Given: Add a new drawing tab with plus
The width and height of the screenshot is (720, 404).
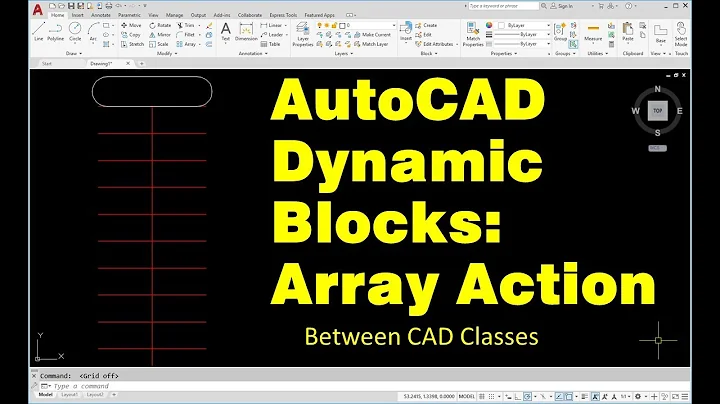Looking at the screenshot, I should [141, 64].
